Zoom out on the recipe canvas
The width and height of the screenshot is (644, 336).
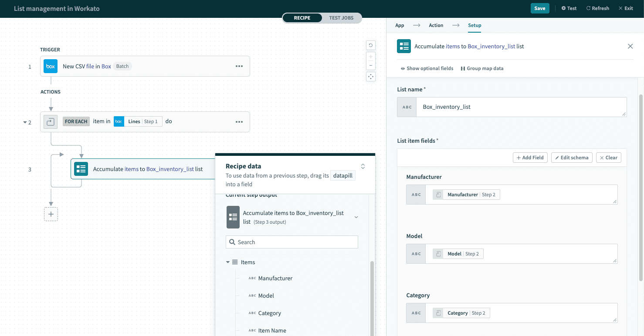point(370,65)
